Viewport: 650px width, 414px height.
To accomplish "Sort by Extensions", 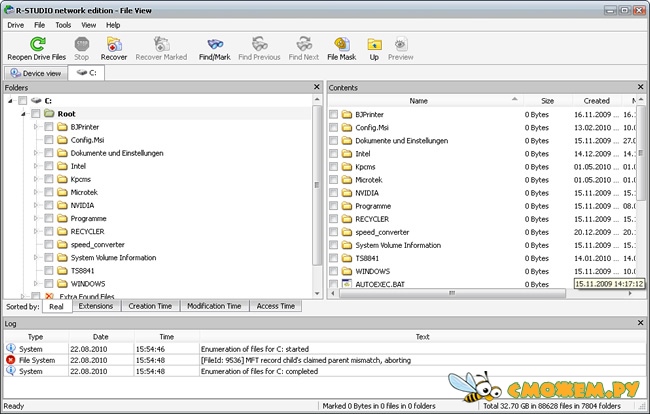I will click(96, 306).
